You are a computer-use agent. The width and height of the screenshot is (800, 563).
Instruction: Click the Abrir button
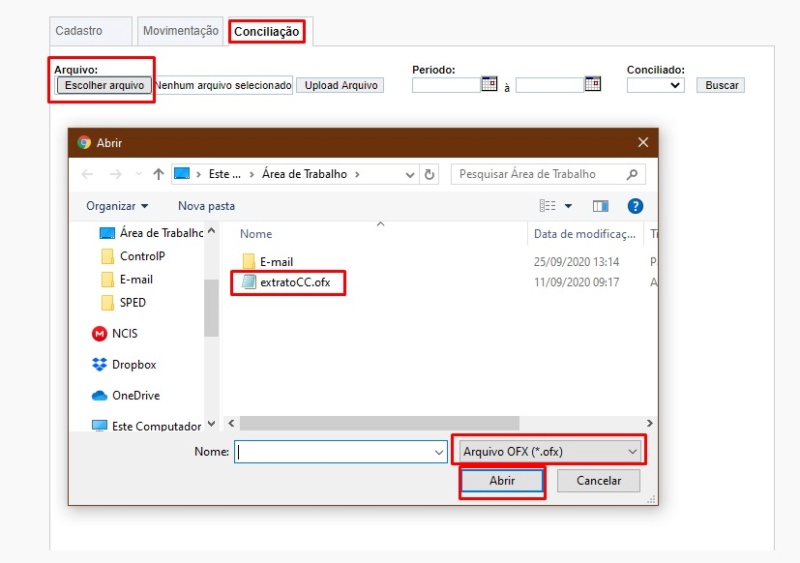click(502, 481)
